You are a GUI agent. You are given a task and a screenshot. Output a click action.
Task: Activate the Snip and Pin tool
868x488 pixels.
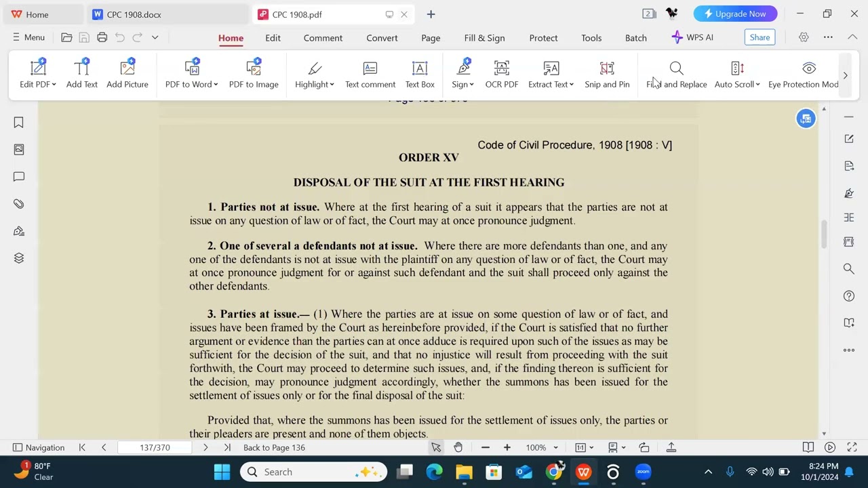point(607,75)
